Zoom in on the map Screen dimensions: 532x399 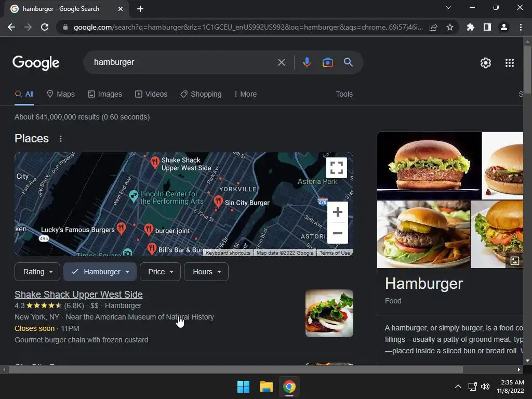point(337,212)
